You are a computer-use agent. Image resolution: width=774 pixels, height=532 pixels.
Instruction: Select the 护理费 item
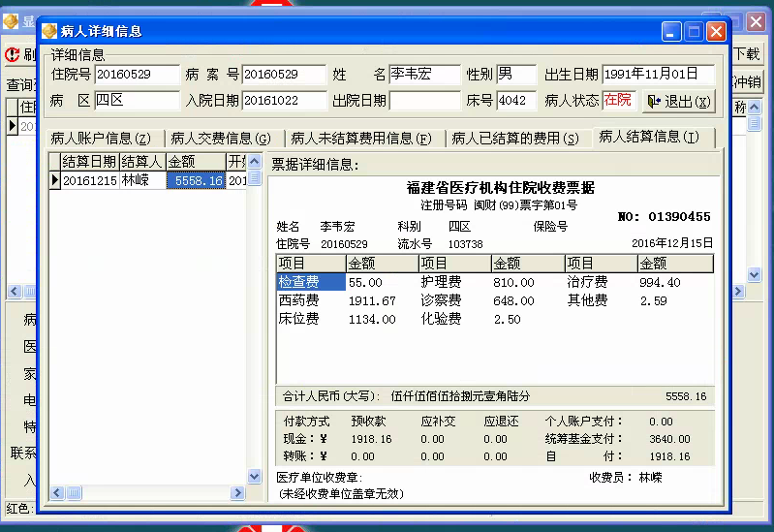click(x=441, y=282)
